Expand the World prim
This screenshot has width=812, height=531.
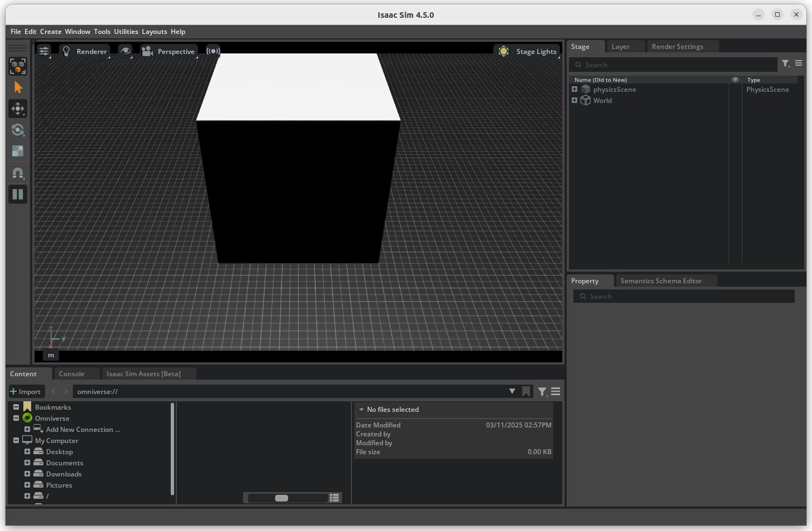(575, 100)
